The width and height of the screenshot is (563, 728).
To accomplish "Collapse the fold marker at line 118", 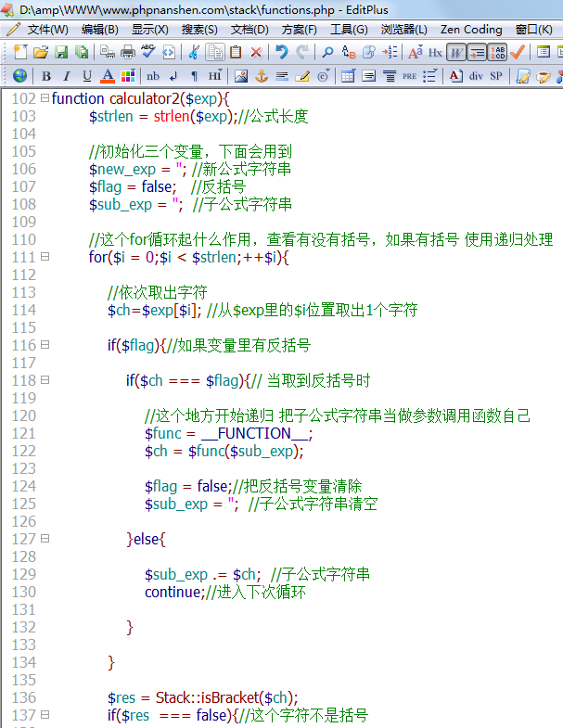I will pos(45,380).
